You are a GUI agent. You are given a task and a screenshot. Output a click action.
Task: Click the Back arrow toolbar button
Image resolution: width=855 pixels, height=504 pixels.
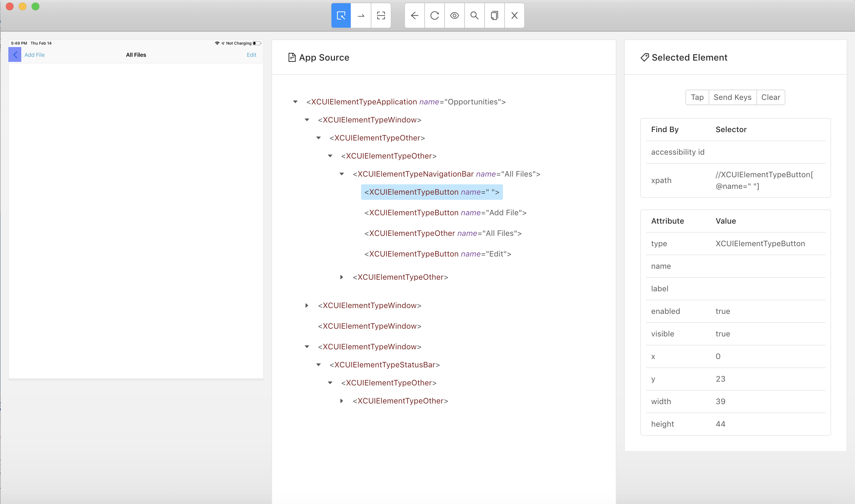point(414,15)
